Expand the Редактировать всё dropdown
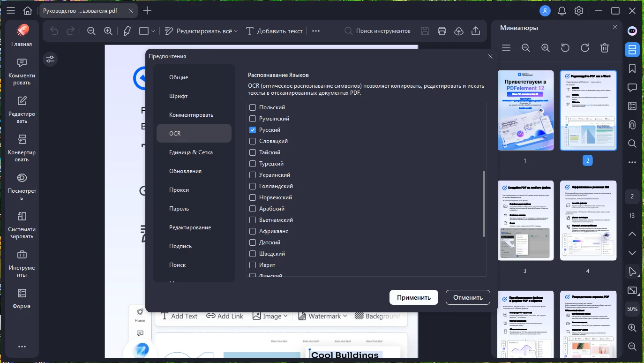This screenshot has height=363, width=644. [x=236, y=31]
